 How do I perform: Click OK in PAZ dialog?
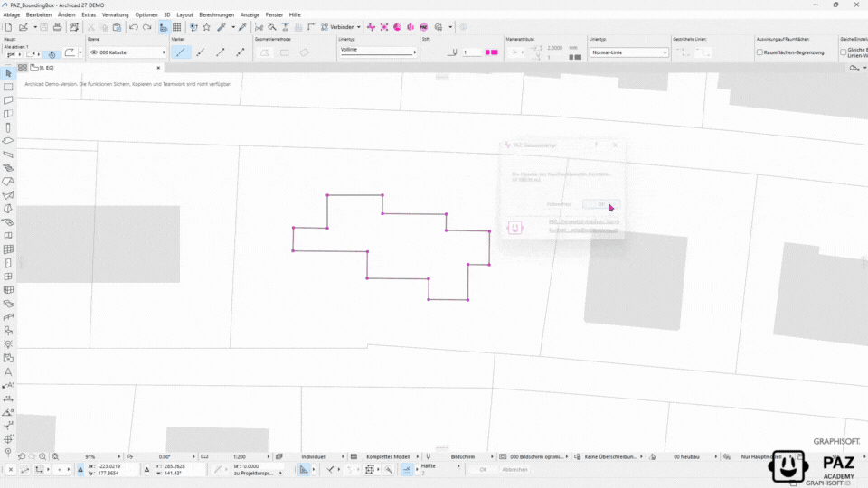601,204
